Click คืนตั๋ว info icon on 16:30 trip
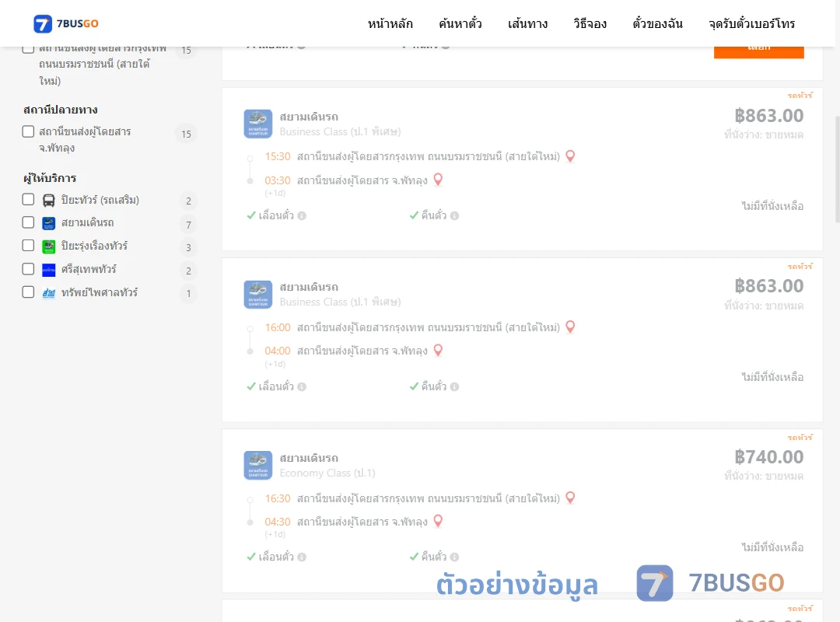 coord(455,557)
